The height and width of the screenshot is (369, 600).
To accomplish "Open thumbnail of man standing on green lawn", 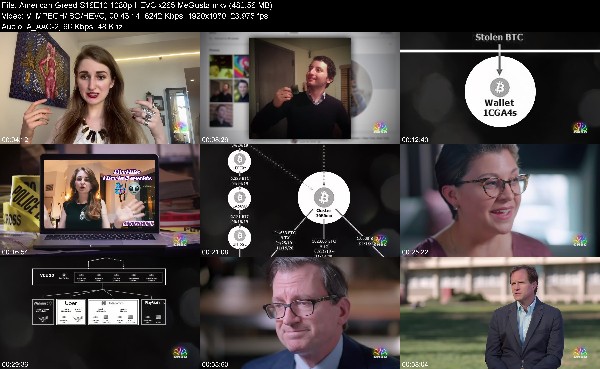I will [500, 313].
